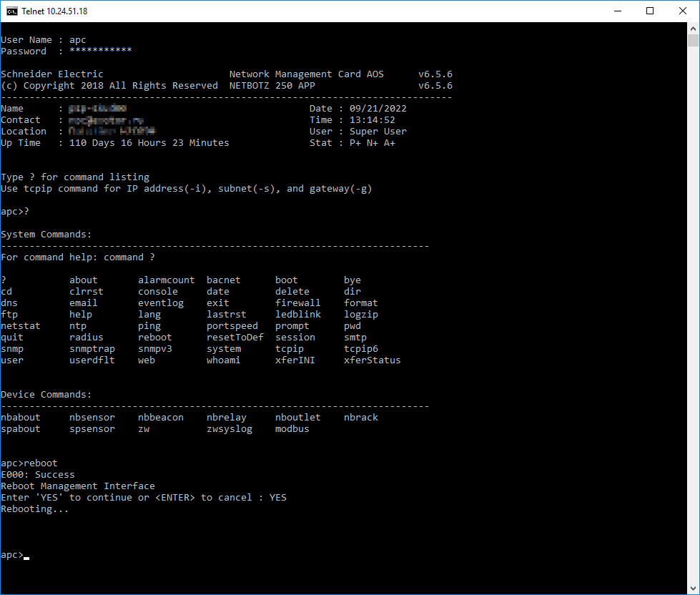The image size is (700, 595).
Task: Click the 'apc>reboot' command line
Action: 29,463
